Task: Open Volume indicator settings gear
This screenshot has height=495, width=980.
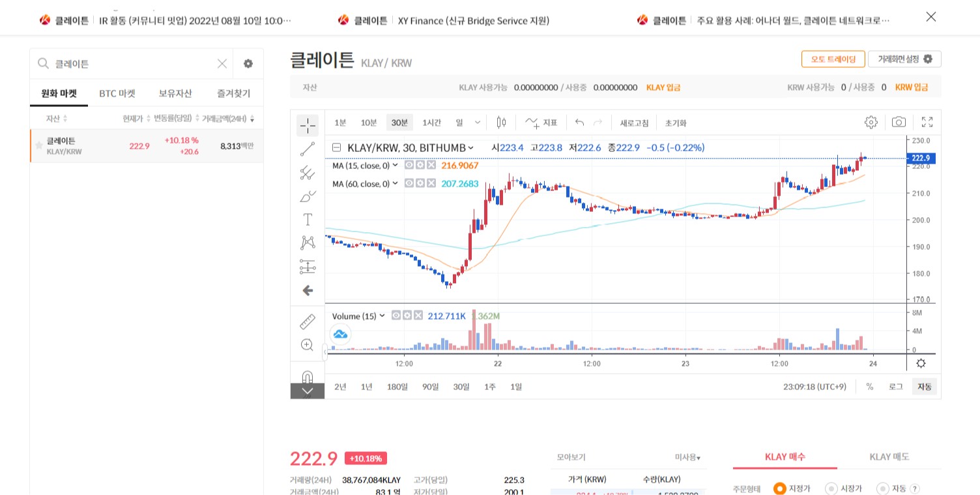Action: [407, 316]
